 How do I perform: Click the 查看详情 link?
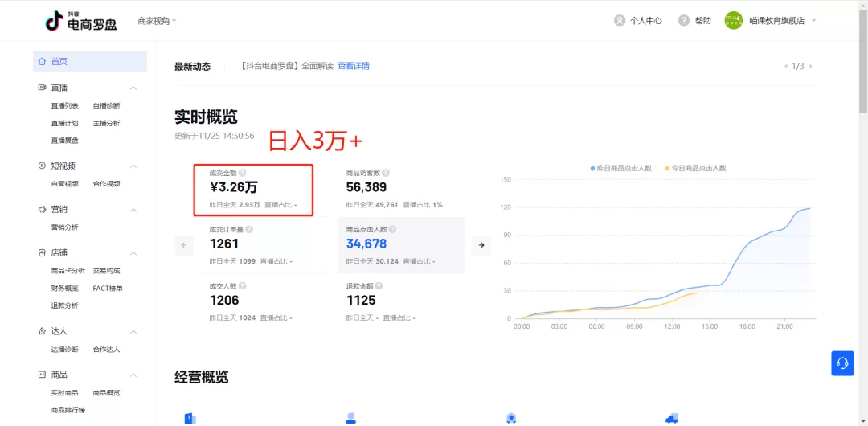tap(354, 66)
